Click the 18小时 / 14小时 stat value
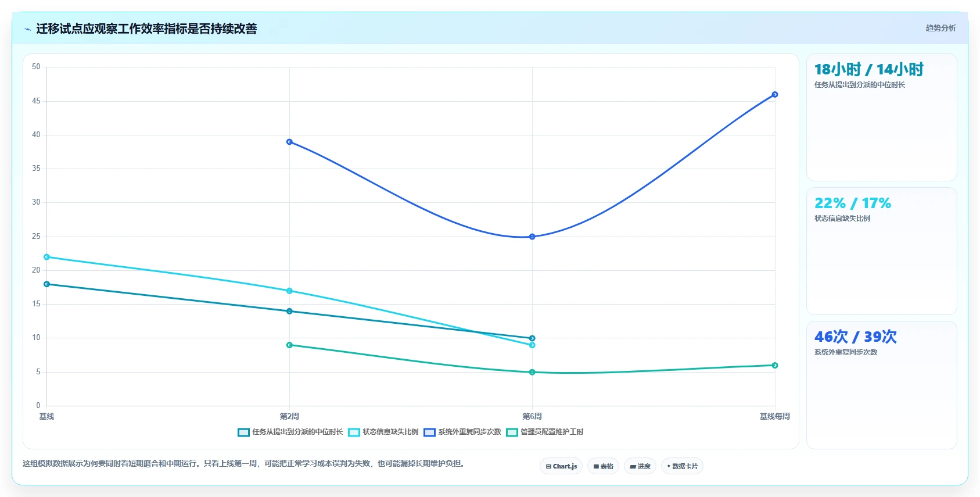 tap(869, 70)
